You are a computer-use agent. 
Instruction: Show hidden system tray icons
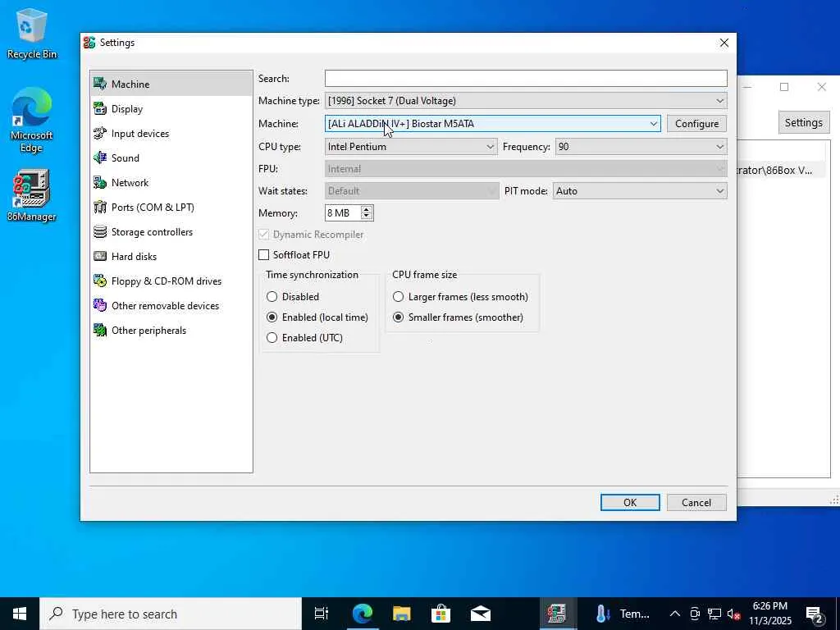click(x=674, y=614)
